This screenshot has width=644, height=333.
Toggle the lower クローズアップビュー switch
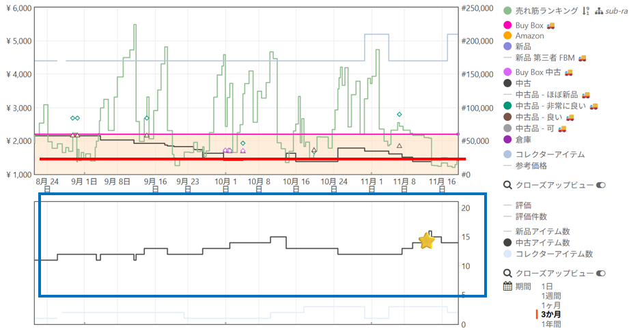coord(602,273)
